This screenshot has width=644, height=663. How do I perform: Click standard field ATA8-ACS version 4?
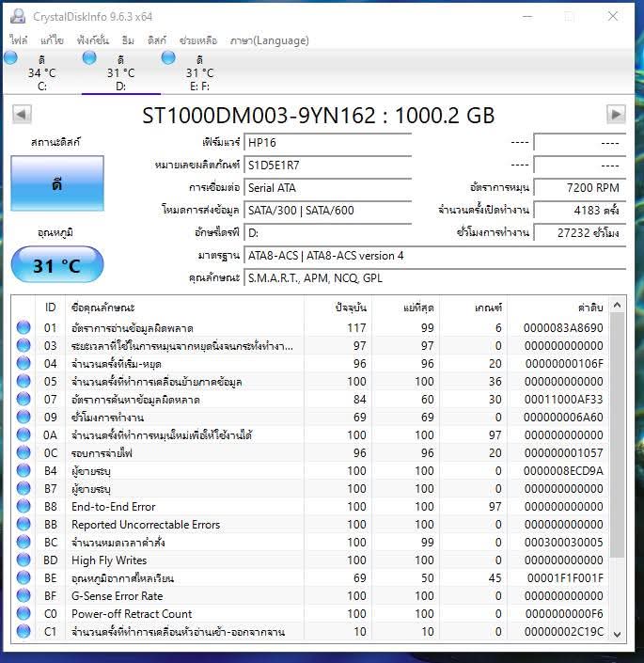pos(435,256)
